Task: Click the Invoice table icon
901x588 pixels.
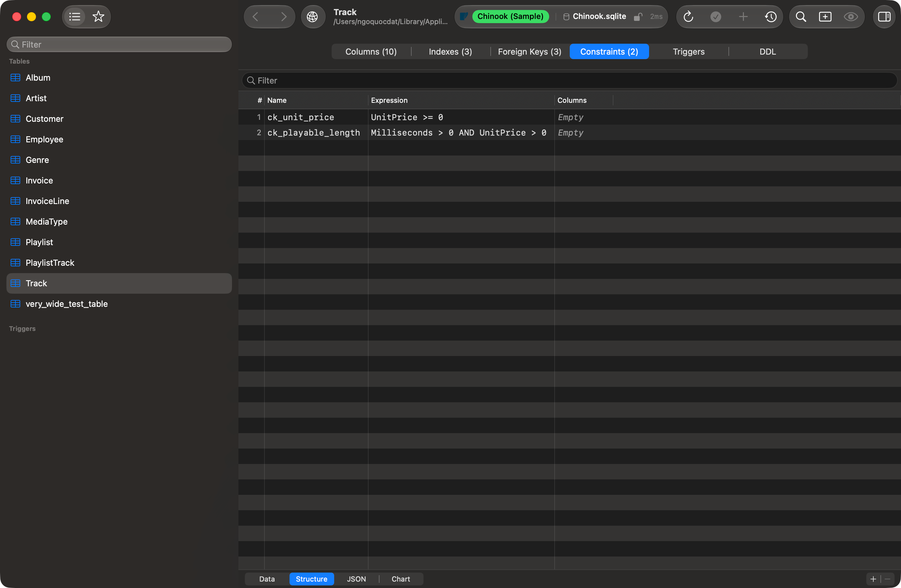Action: click(15, 181)
